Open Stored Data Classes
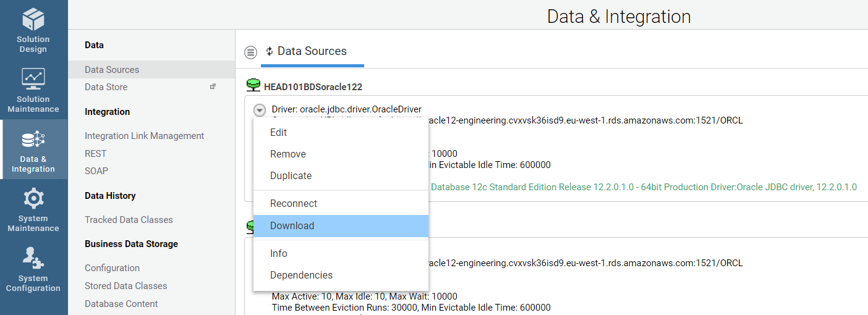Image resolution: width=868 pixels, height=315 pixels. pos(126,286)
